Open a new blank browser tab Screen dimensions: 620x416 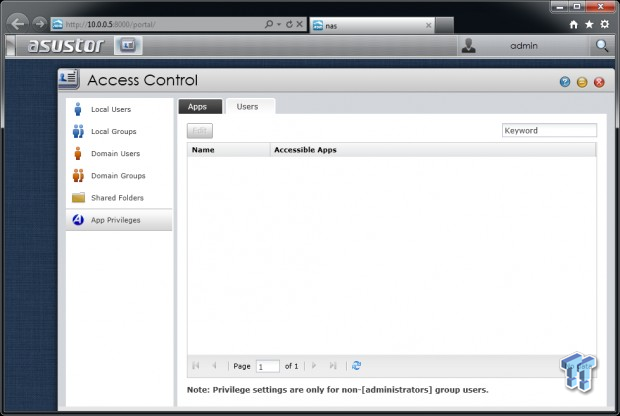[444, 26]
